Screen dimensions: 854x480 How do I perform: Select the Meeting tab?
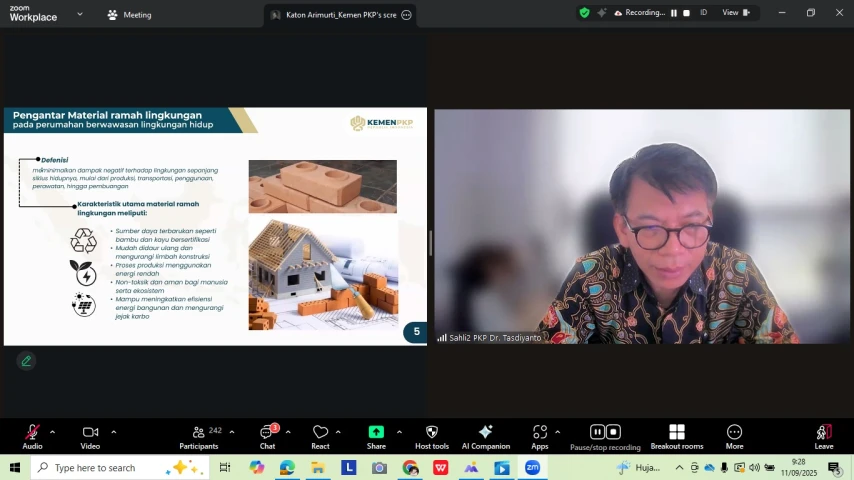[x=129, y=15]
